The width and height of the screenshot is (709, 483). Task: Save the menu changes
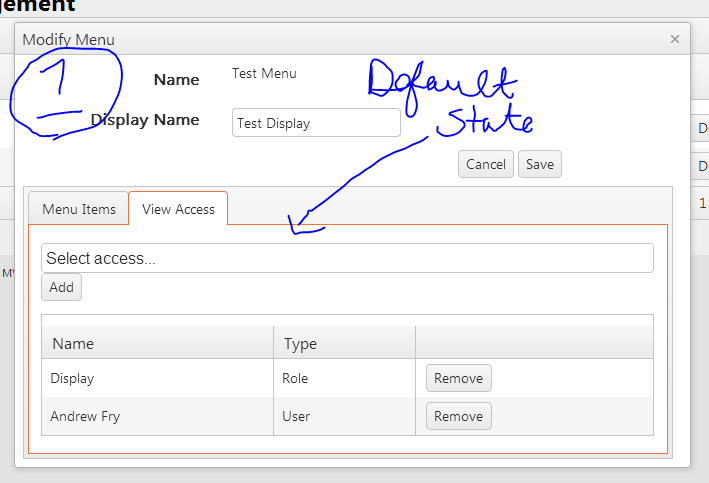(539, 164)
